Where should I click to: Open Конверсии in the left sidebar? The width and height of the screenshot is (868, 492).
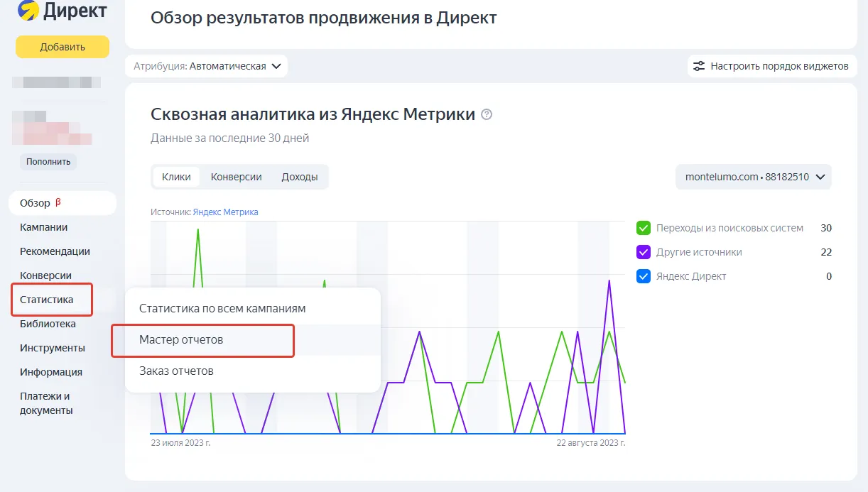click(45, 275)
